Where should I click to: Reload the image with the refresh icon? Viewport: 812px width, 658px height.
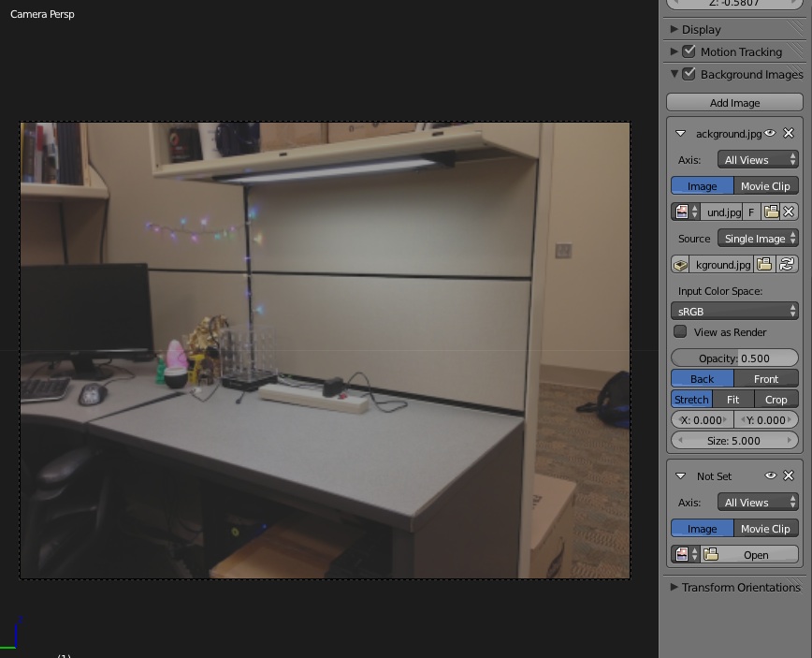(x=788, y=265)
